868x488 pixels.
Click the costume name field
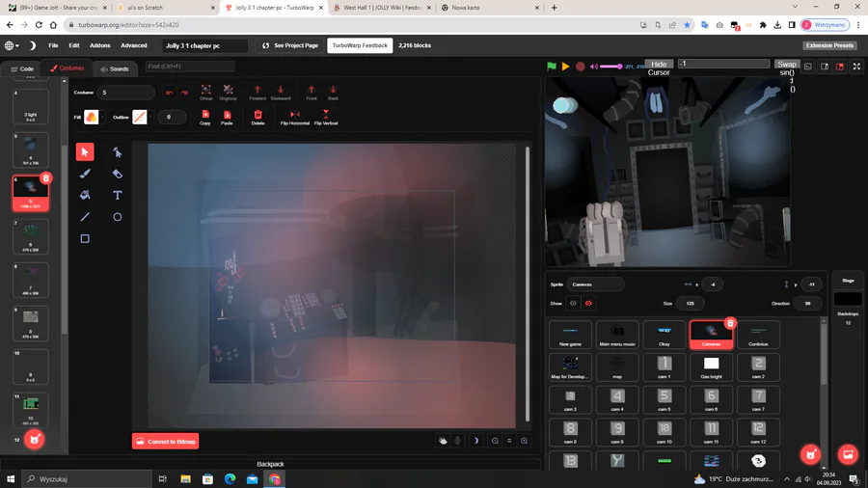pos(126,93)
